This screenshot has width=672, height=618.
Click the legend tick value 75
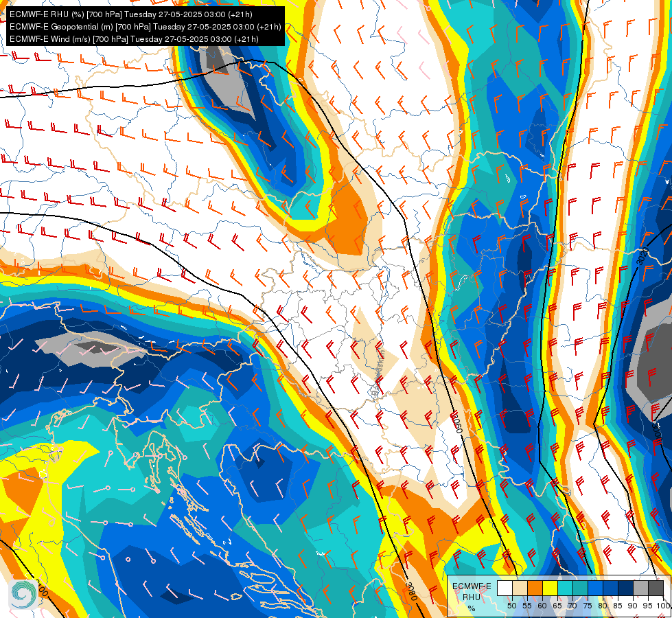click(x=588, y=606)
